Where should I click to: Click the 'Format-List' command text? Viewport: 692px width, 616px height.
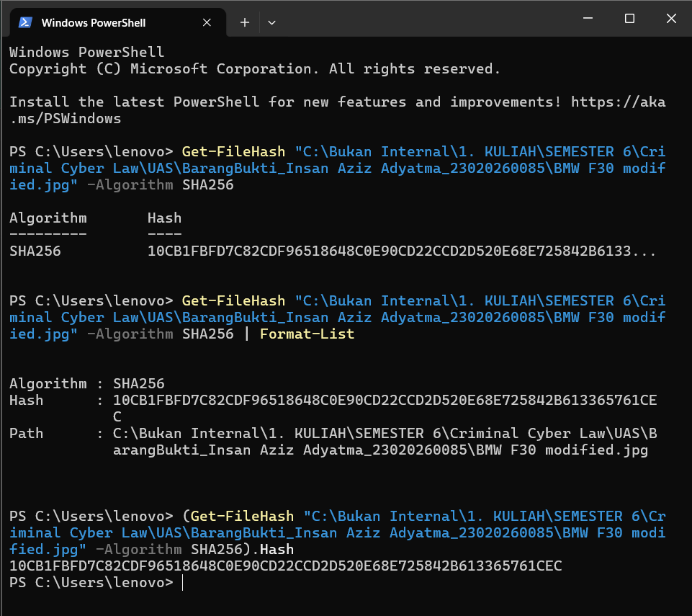(x=307, y=334)
